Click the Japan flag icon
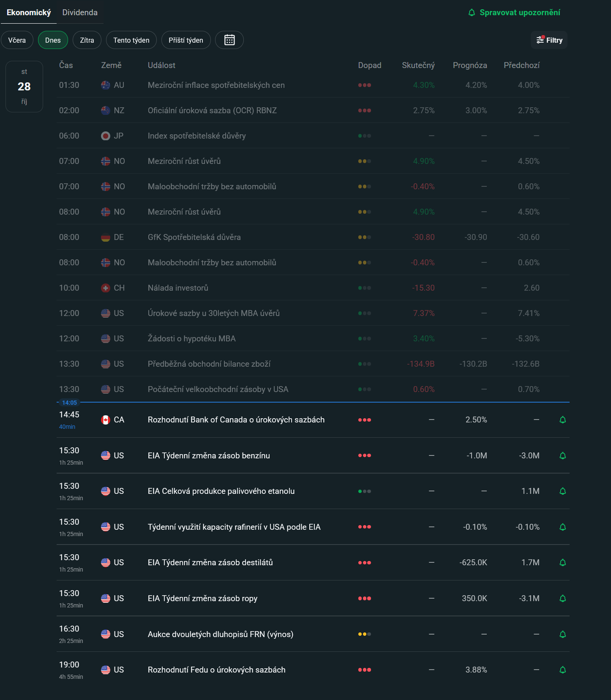Screen dimensions: 611x700 point(106,136)
